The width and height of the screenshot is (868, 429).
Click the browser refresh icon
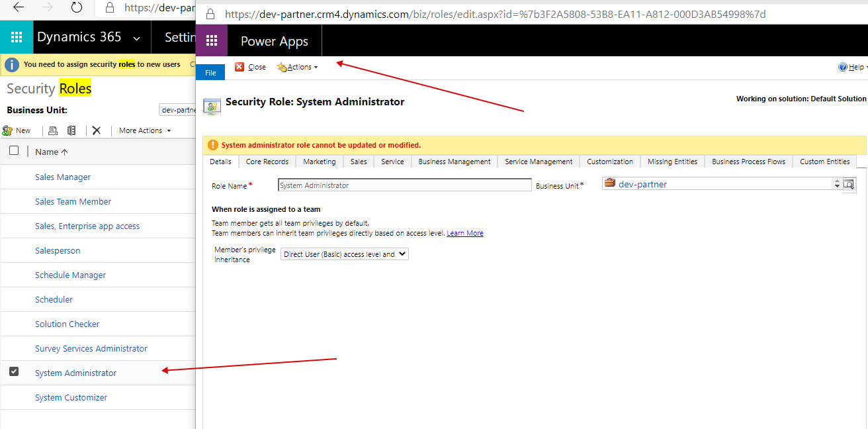tap(77, 8)
